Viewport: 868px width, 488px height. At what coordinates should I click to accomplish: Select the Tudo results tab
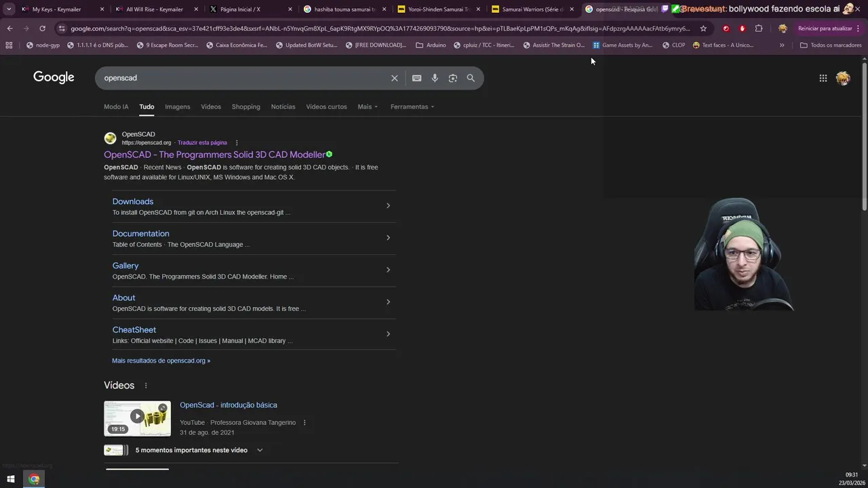pyautogui.click(x=146, y=106)
